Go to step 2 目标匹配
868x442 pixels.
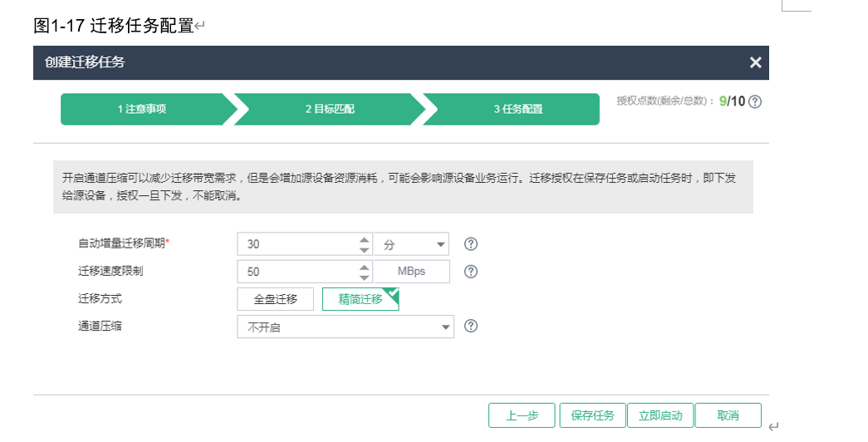tap(330, 109)
